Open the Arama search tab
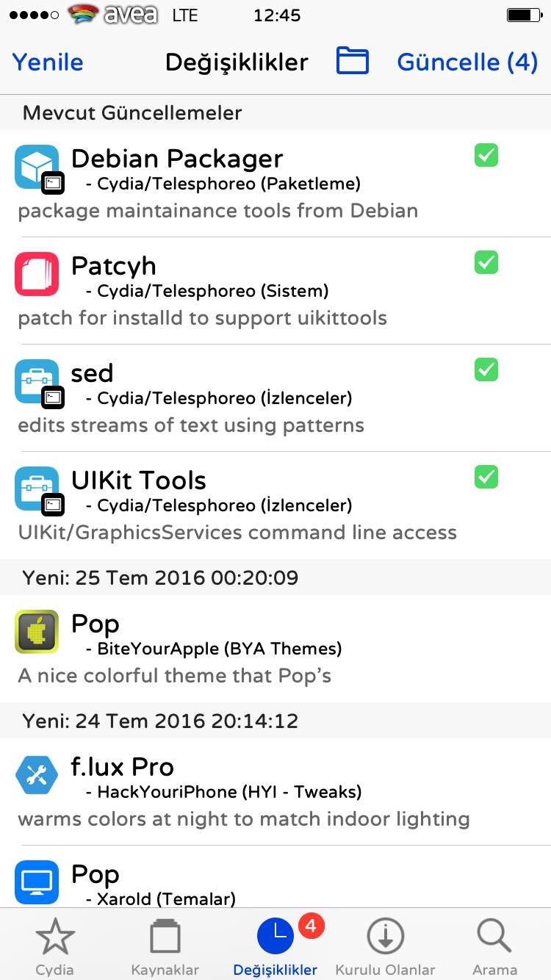 494,946
